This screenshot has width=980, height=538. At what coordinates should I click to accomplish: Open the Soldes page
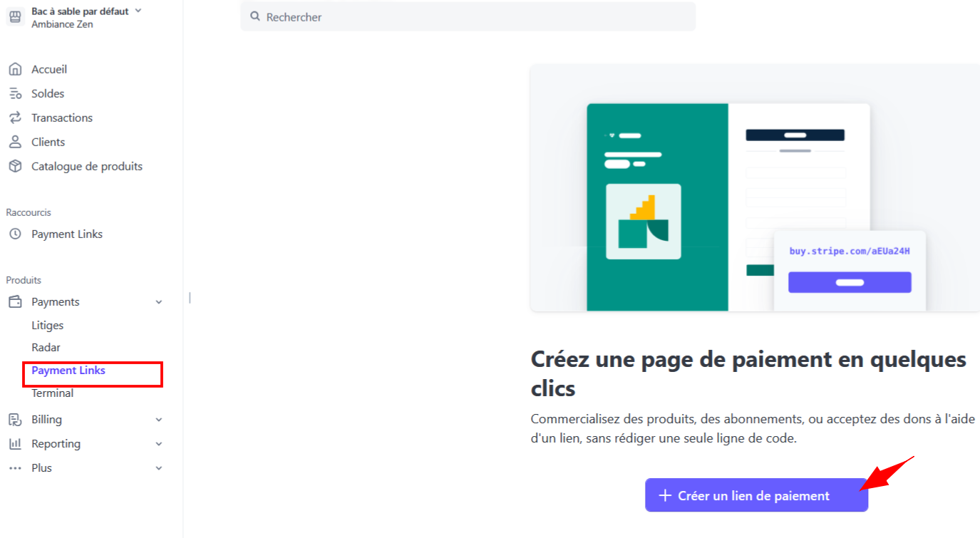tap(48, 94)
